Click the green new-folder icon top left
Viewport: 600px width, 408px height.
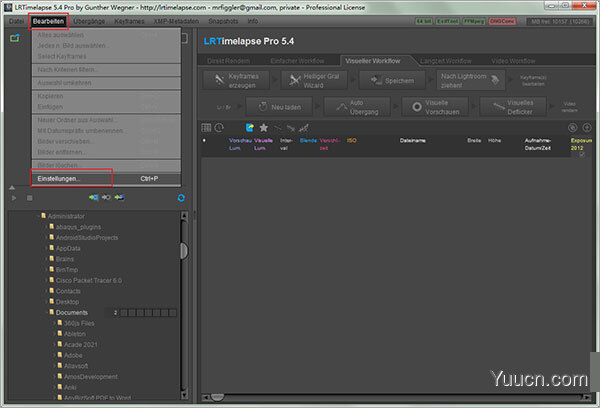[x=15, y=38]
